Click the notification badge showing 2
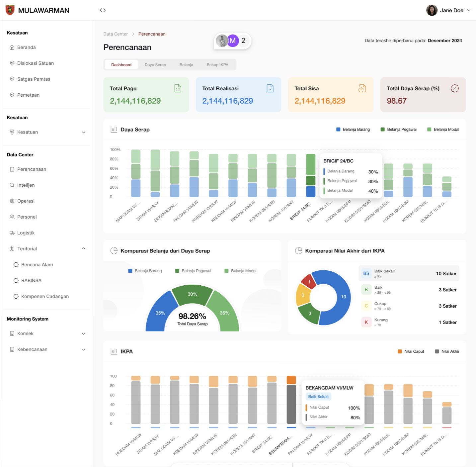Image resolution: width=476 pixels, height=467 pixels. click(x=243, y=41)
